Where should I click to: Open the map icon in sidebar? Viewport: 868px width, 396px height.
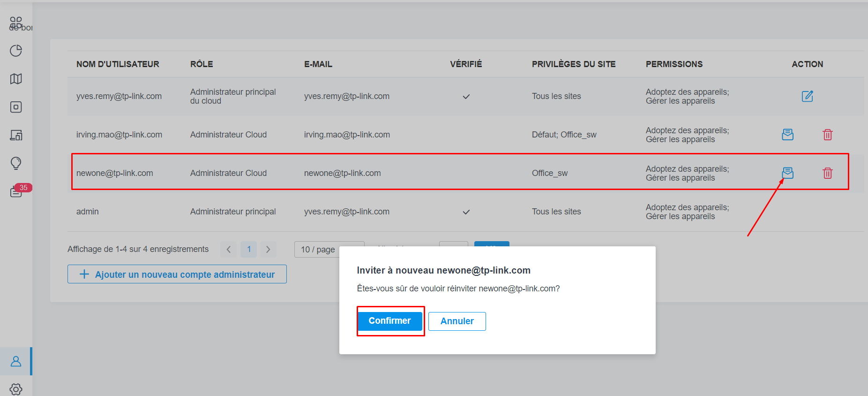pyautogui.click(x=16, y=79)
